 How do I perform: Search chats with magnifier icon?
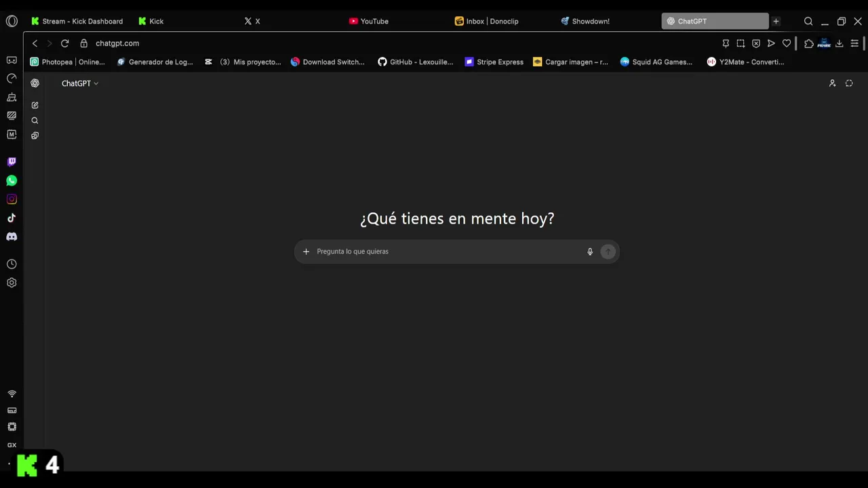35,121
